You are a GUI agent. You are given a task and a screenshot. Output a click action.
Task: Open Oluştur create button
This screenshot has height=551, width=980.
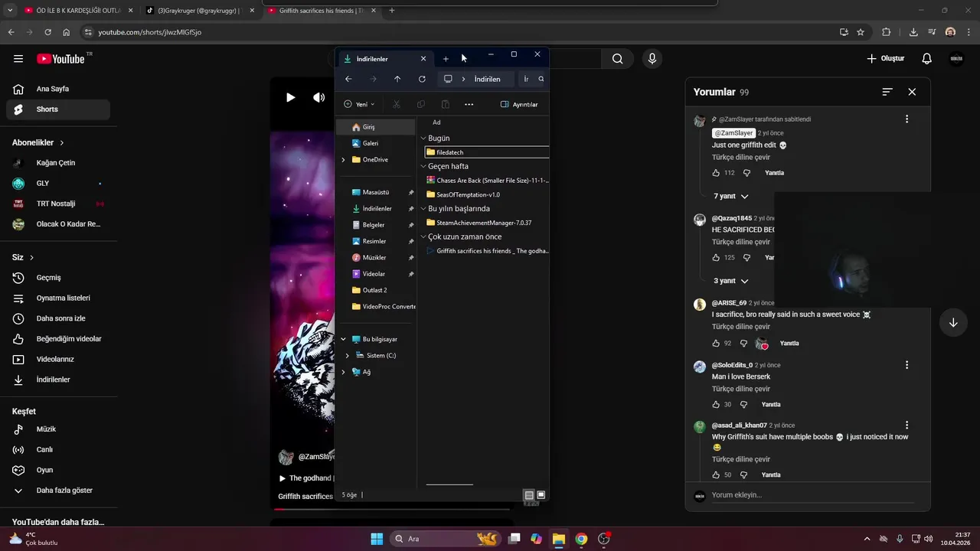[886, 59]
